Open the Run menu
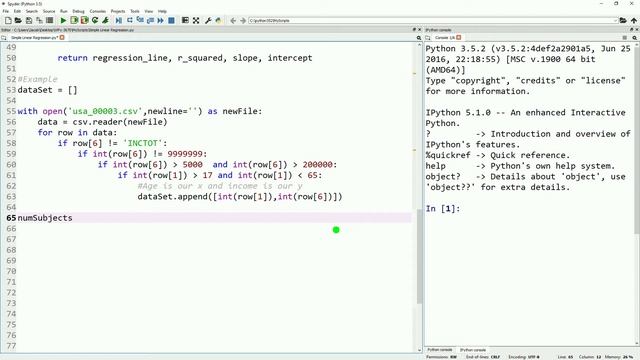640x360 pixels. 64,11
